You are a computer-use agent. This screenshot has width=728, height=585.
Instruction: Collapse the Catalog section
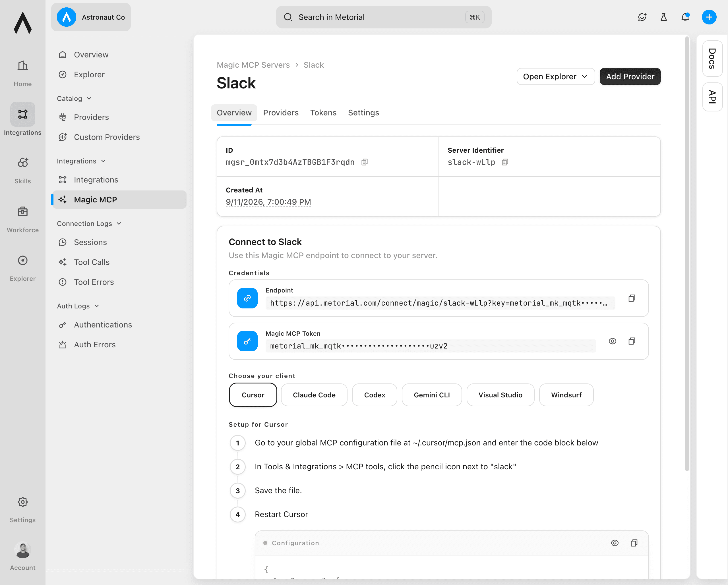[74, 99]
